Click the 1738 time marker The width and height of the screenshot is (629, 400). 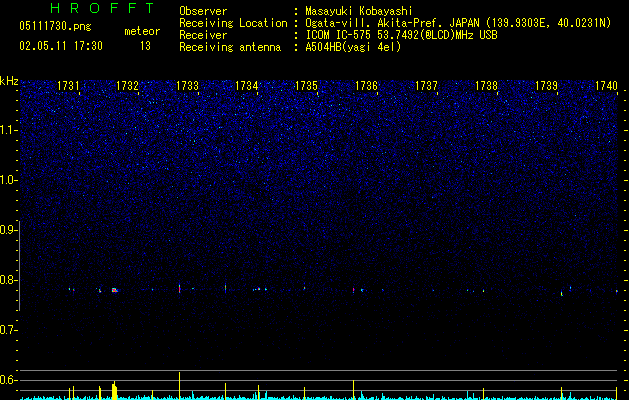[x=486, y=86]
